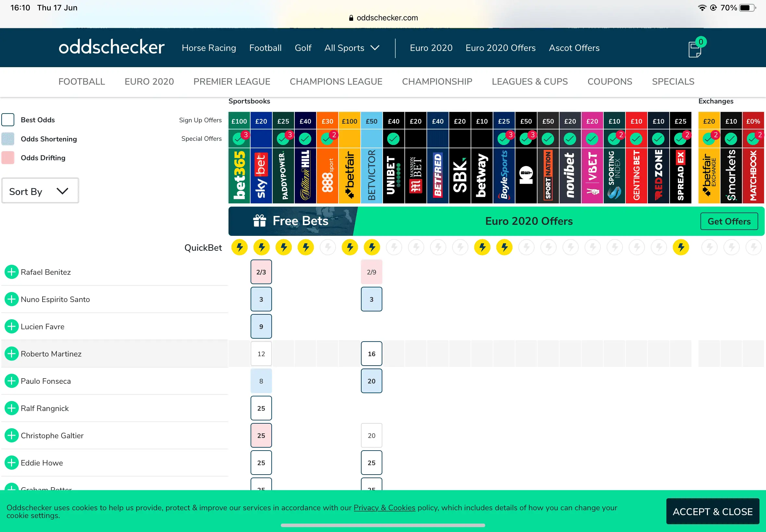
Task: Click the Paddy Power bookmaker logo
Action: tap(283, 175)
